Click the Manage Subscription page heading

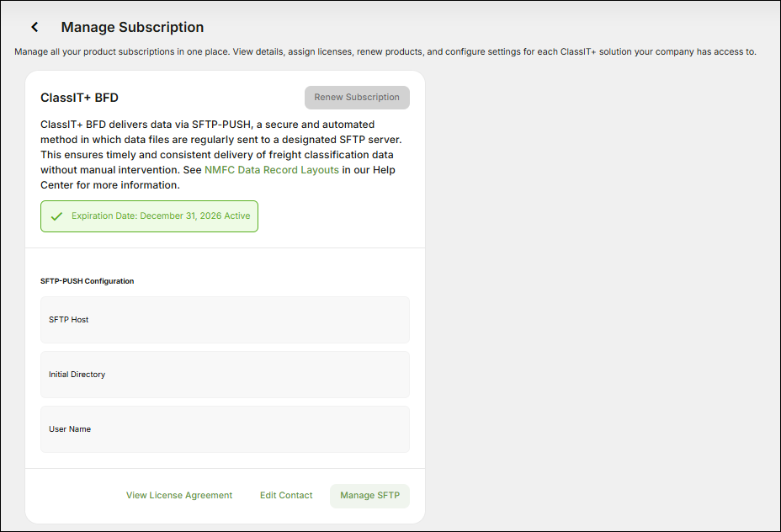pos(131,27)
